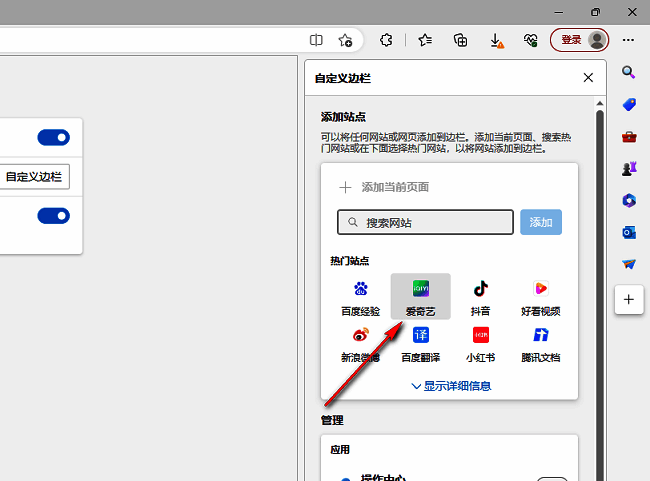
Task: Select Tencent Docs (腾讯文档) site
Action: (x=540, y=342)
